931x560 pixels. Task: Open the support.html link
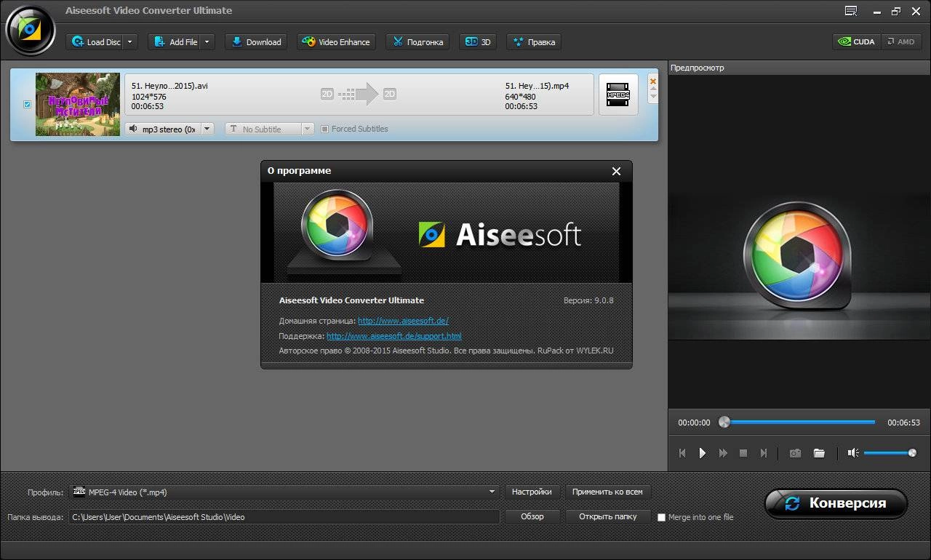(393, 336)
